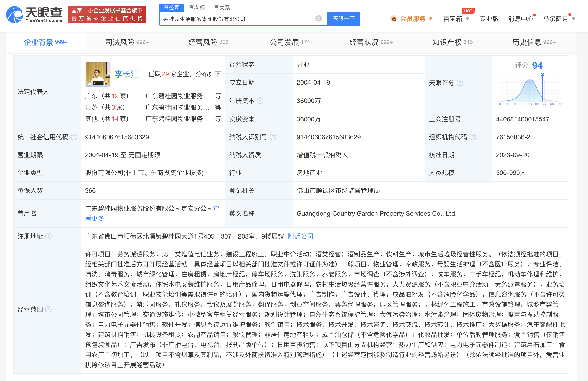The image size is (588, 381).
Task: Click the 广东（共12家） row label
Action: coord(107,96)
